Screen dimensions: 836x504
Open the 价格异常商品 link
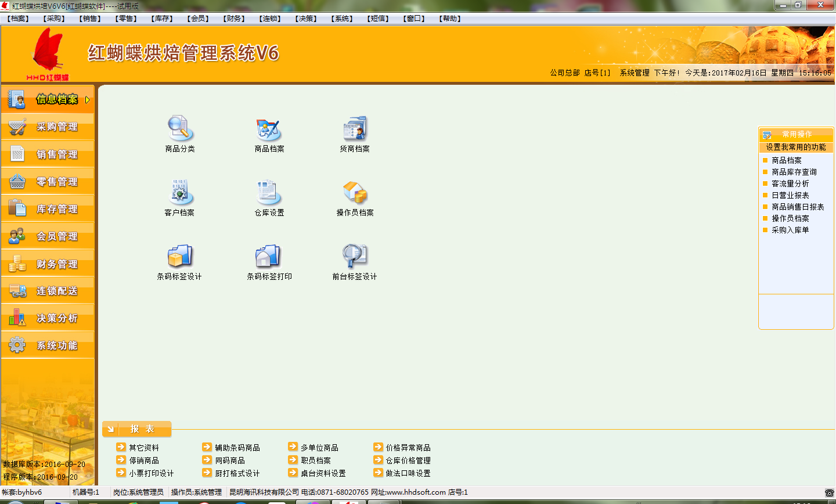(x=408, y=448)
